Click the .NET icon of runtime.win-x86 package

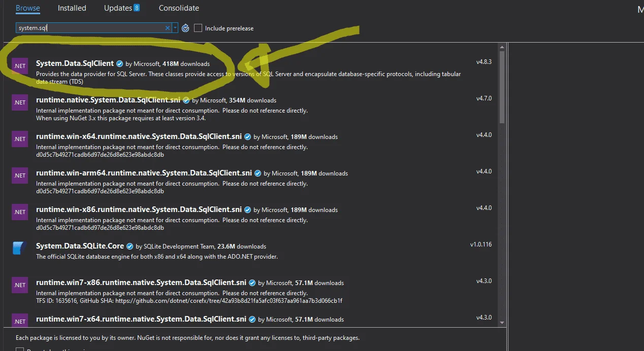(20, 212)
